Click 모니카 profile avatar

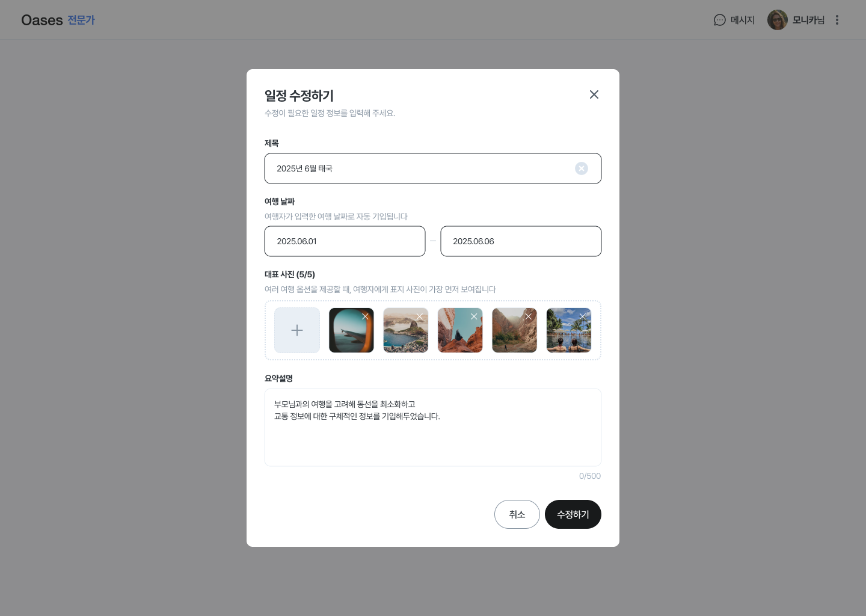[x=778, y=20]
